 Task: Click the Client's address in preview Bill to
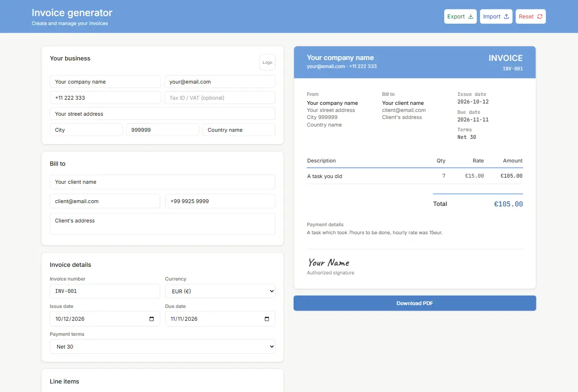pos(402,117)
